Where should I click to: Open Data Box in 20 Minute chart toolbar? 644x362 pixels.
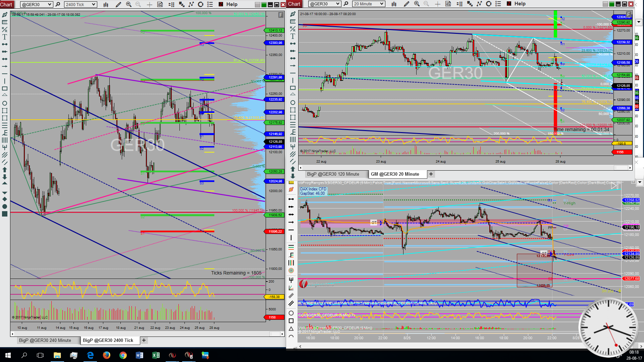click(448, 4)
